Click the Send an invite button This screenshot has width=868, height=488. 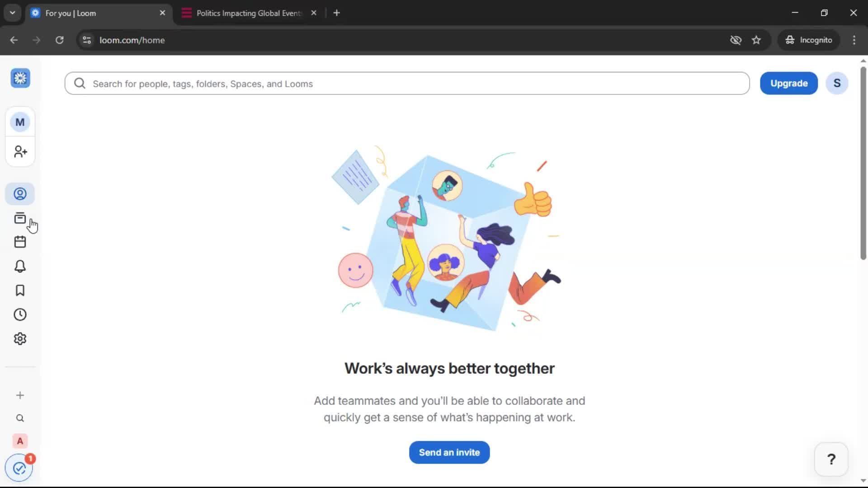449,452
